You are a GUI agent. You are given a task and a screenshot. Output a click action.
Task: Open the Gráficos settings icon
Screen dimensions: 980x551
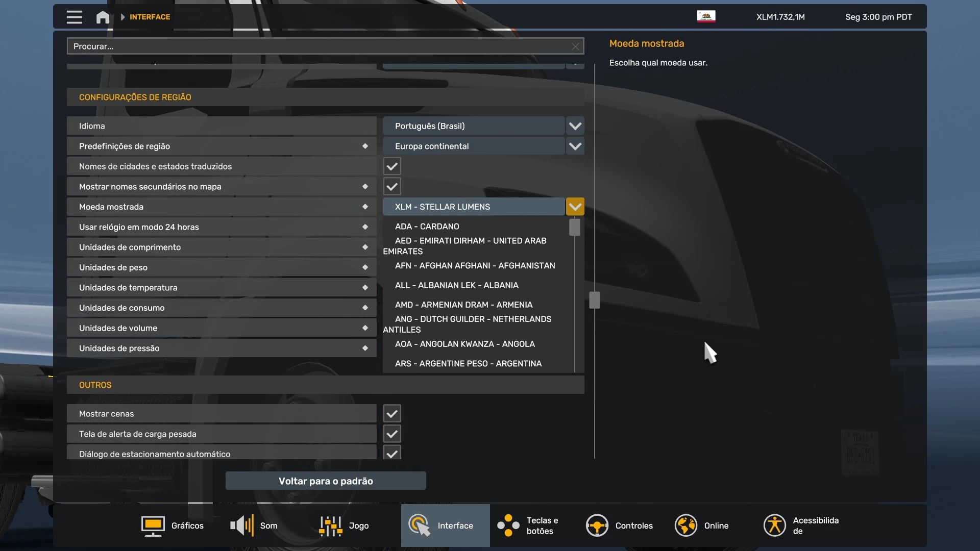click(152, 525)
